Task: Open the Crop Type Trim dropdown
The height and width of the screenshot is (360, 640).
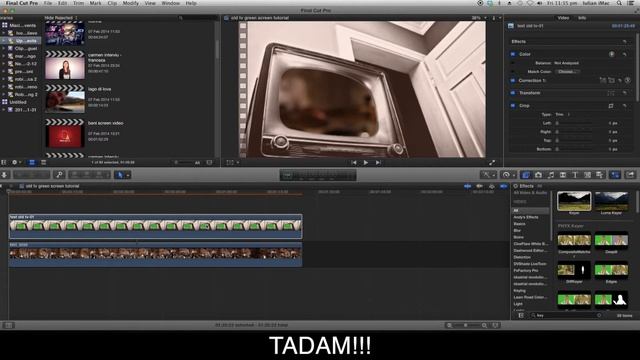Action: [x=563, y=114]
